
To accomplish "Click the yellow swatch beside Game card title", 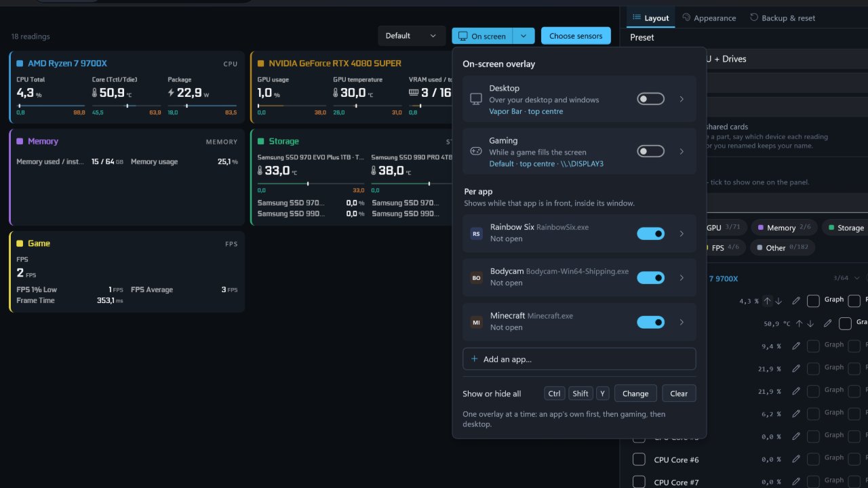I will point(20,243).
